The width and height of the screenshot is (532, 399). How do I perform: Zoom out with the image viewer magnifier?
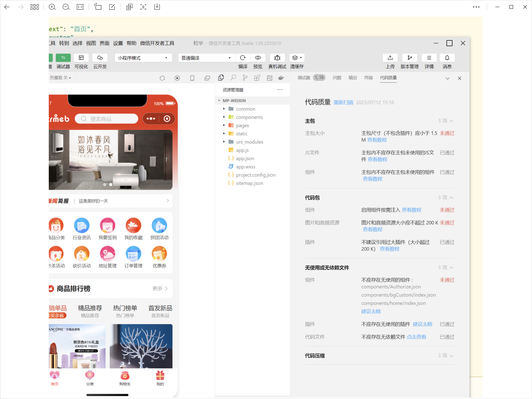point(66,7)
